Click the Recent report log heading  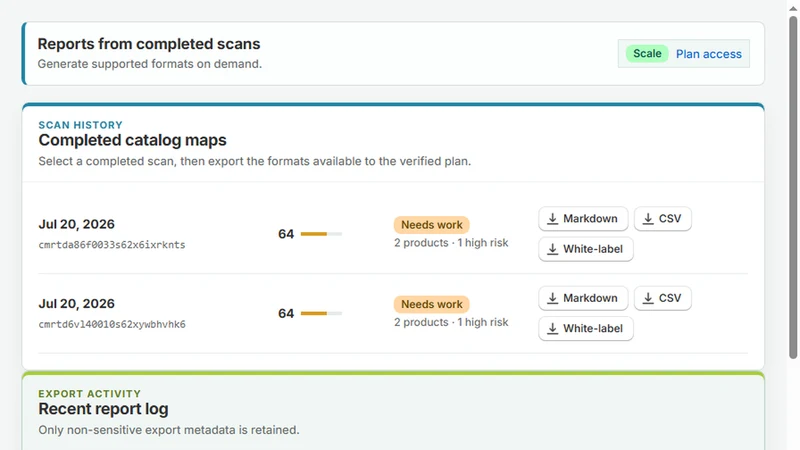tap(103, 409)
